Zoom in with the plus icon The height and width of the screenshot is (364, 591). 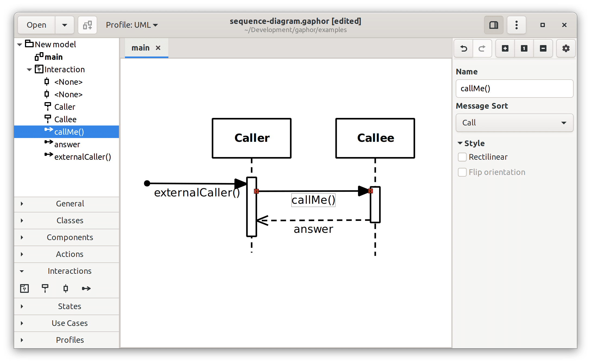(x=505, y=49)
